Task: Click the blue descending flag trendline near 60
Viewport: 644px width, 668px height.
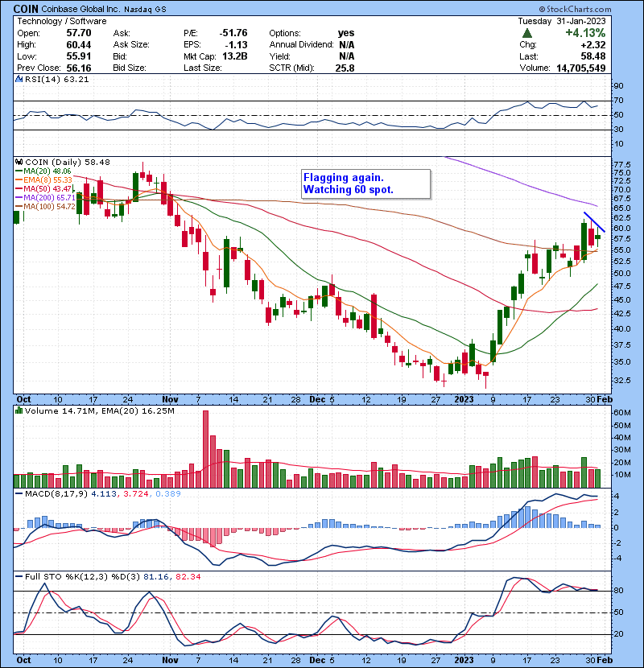Action: click(x=594, y=222)
